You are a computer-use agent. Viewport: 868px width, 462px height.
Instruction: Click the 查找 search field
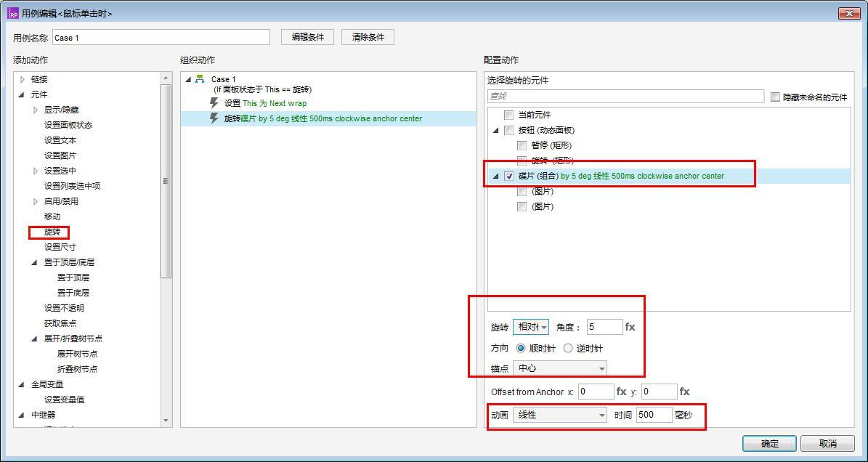click(x=625, y=97)
